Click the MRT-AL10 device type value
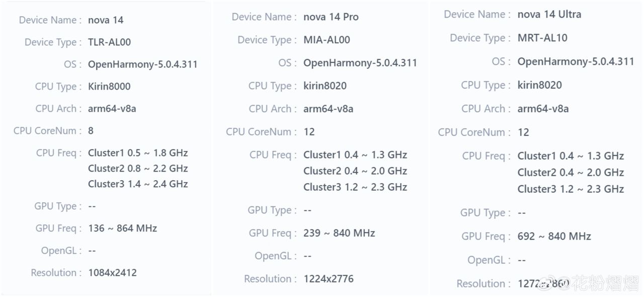644x297 pixels. (x=542, y=38)
